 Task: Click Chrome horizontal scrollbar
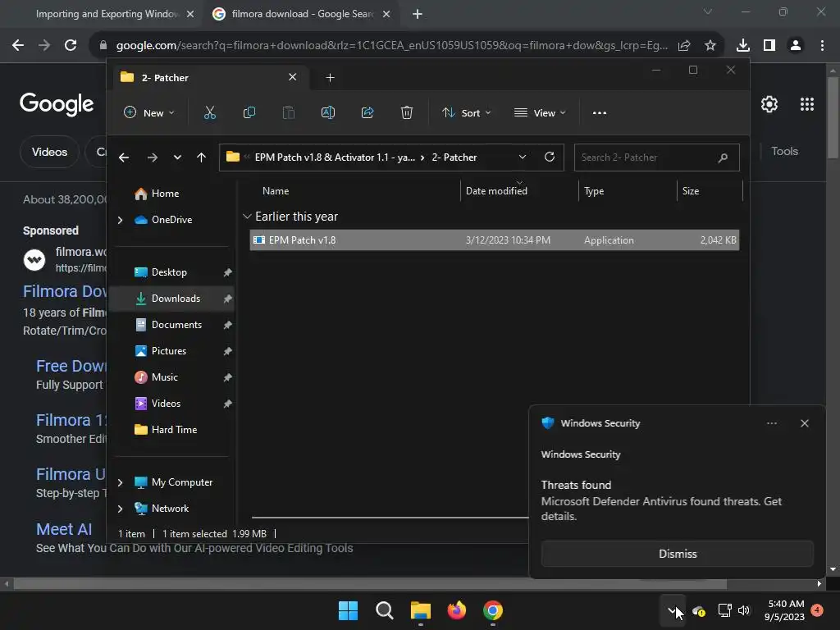tap(370, 584)
